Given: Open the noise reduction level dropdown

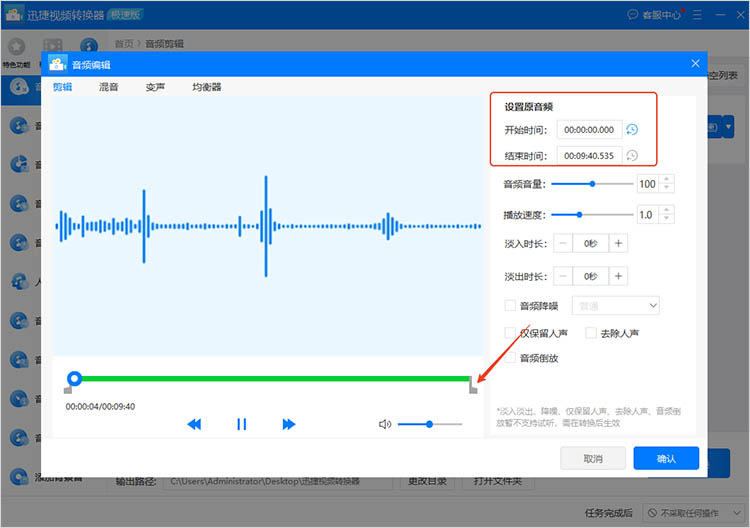Looking at the screenshot, I should coord(616,306).
